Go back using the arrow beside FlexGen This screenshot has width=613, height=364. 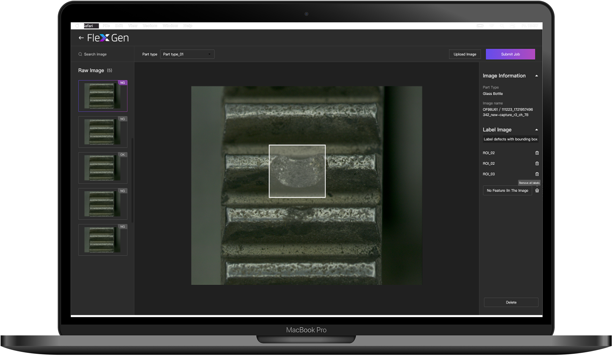click(x=81, y=38)
